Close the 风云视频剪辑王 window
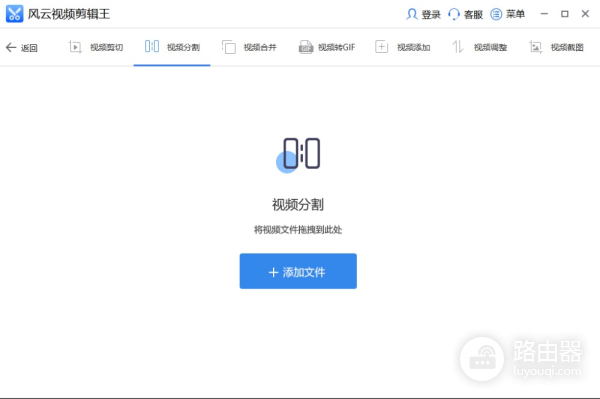This screenshot has height=399, width=600. click(585, 14)
